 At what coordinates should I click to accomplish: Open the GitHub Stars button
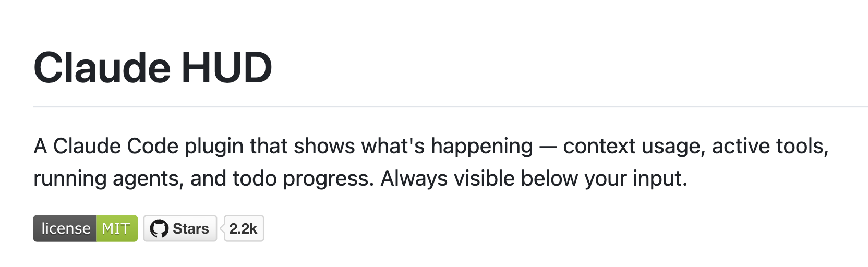180,228
